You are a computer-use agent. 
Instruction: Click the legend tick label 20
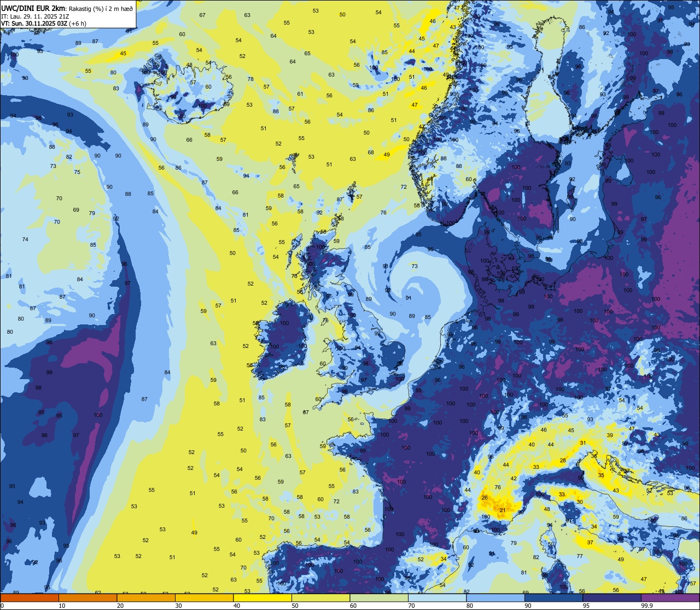120,606
